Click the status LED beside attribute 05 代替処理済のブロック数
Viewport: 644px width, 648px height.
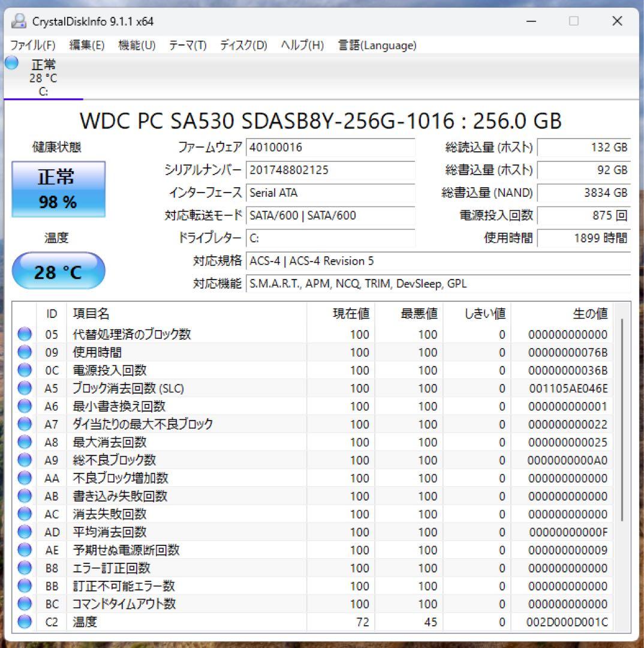pyautogui.click(x=24, y=334)
